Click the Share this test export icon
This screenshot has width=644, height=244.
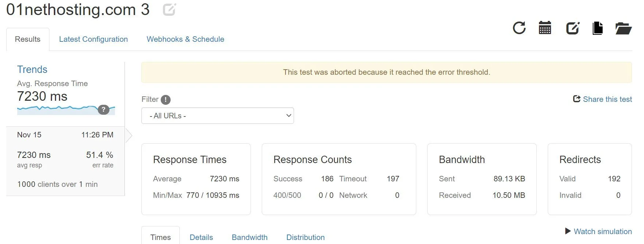[576, 99]
